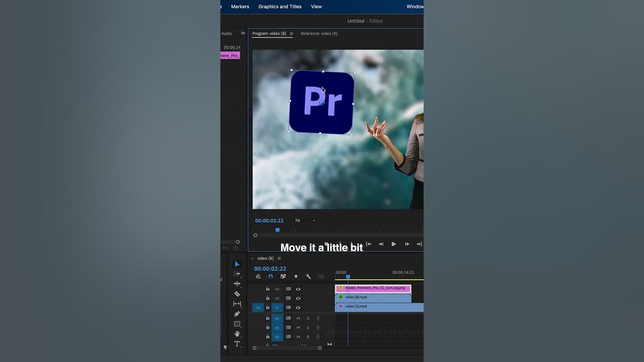This screenshot has height=362, width=644.
Task: Mute audio track A2
Action: pyautogui.click(x=298, y=328)
